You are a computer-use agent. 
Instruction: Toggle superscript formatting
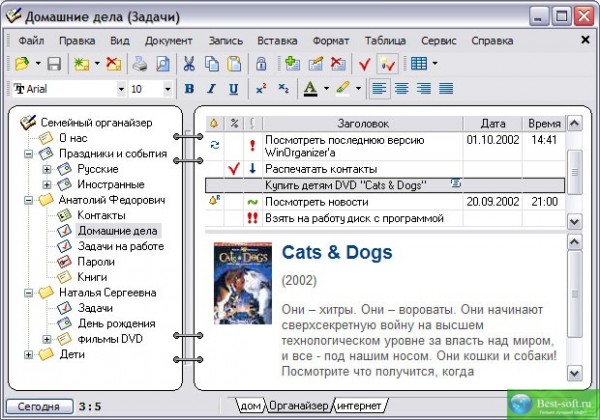pos(261,89)
